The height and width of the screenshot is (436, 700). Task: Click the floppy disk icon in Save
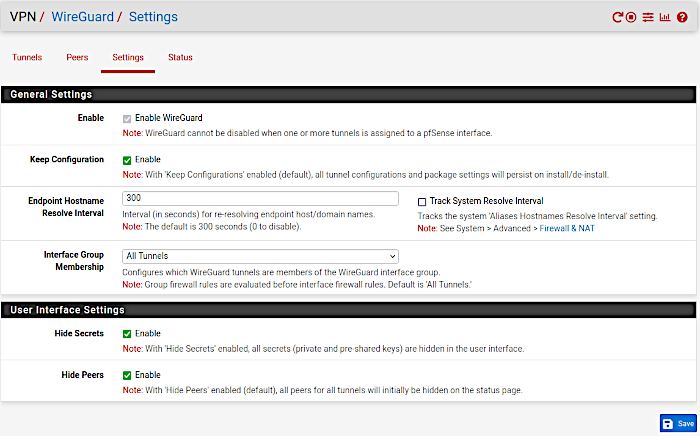(x=668, y=424)
